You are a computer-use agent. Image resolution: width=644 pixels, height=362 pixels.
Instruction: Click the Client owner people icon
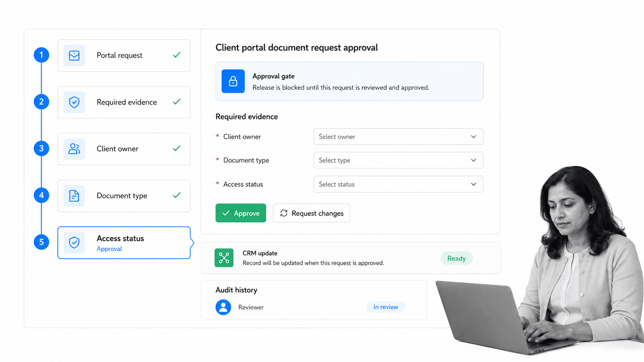(74, 149)
